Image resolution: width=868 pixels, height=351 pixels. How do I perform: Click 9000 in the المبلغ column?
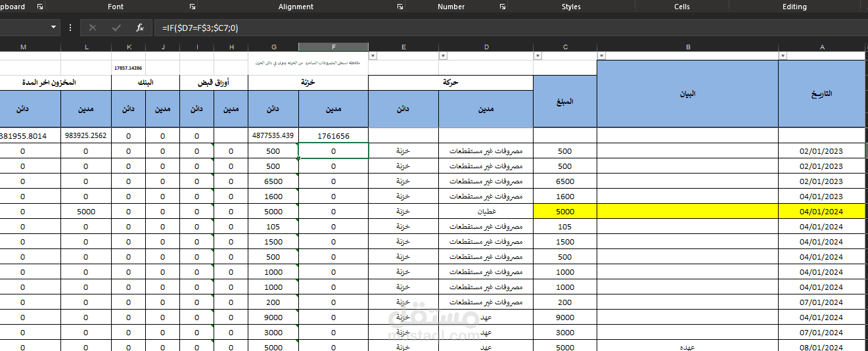pyautogui.click(x=565, y=317)
